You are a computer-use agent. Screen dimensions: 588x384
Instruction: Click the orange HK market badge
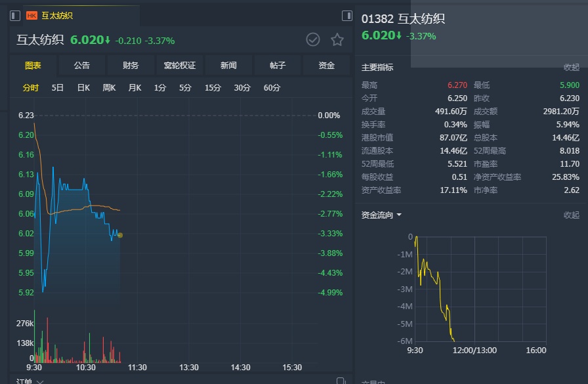coord(31,16)
